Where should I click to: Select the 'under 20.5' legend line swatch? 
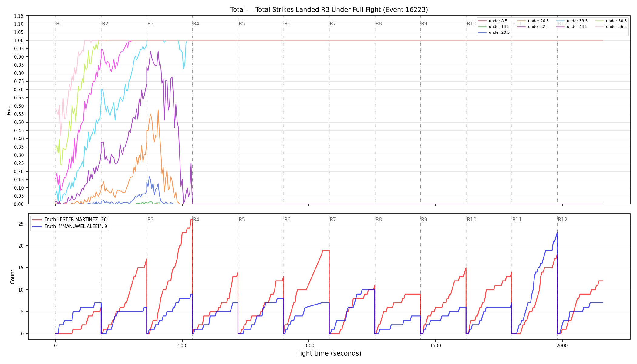(482, 32)
